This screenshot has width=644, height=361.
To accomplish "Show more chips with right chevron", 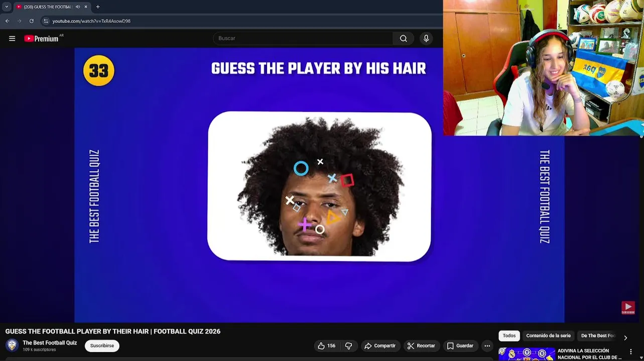I will click(625, 338).
